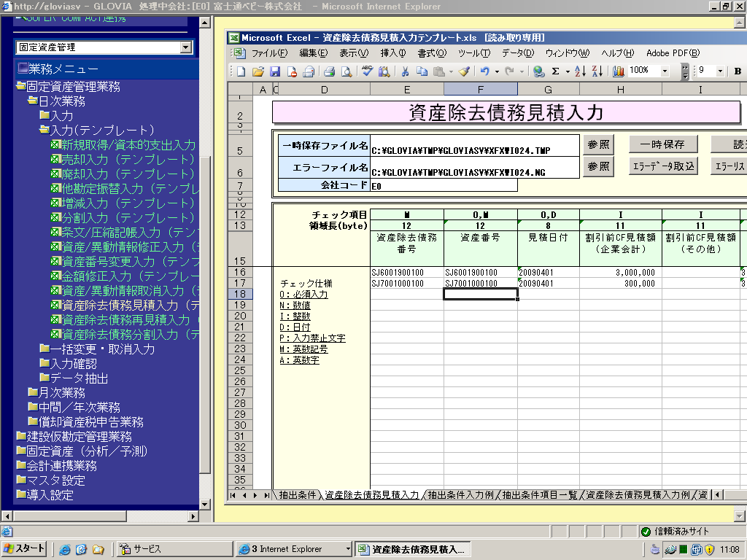Image resolution: width=747 pixels, height=560 pixels.
Task: Open 廃却入力(テンプレート) template
Action: (x=123, y=174)
